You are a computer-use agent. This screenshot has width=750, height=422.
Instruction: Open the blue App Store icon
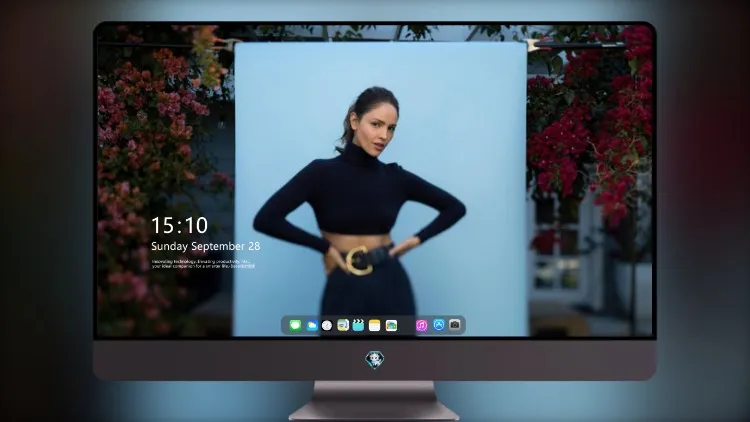pos(439,325)
